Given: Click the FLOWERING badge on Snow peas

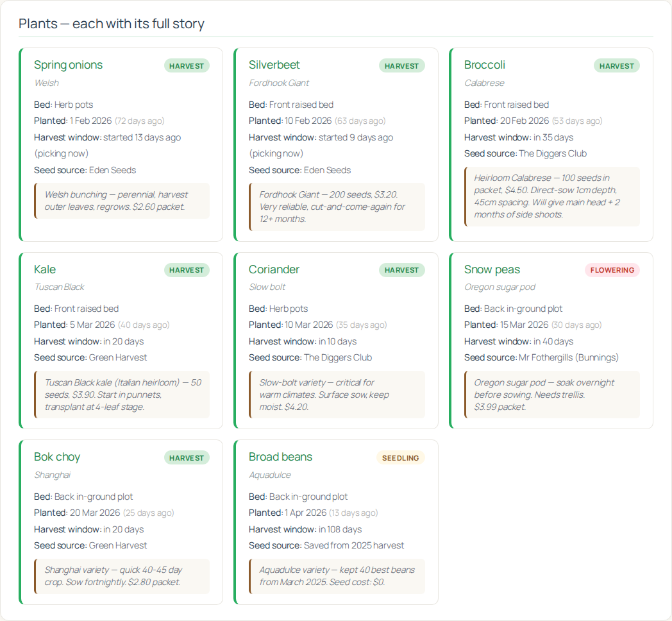Looking at the screenshot, I should pyautogui.click(x=612, y=270).
